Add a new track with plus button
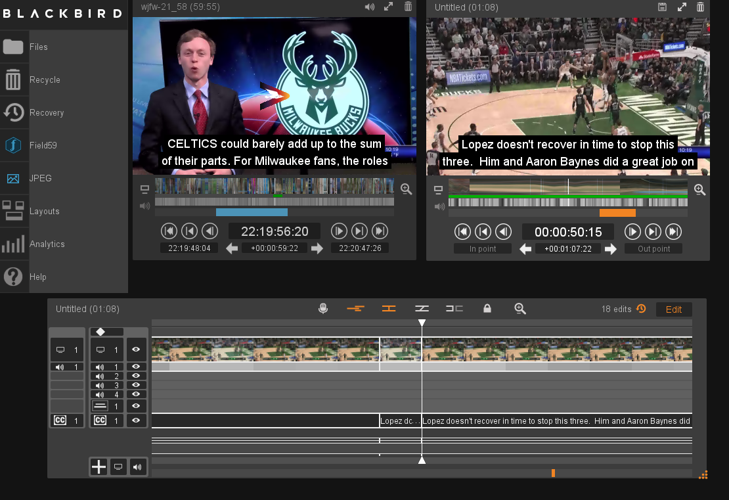This screenshot has height=500, width=729. [x=99, y=466]
